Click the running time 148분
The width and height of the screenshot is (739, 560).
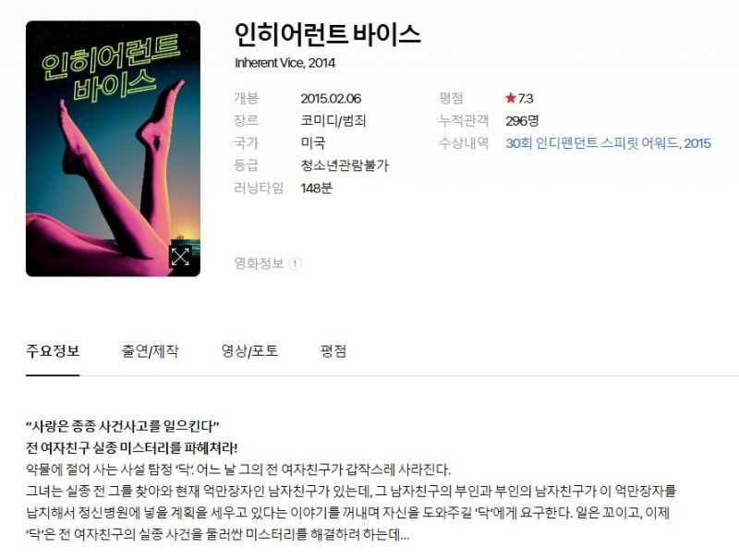(x=316, y=189)
